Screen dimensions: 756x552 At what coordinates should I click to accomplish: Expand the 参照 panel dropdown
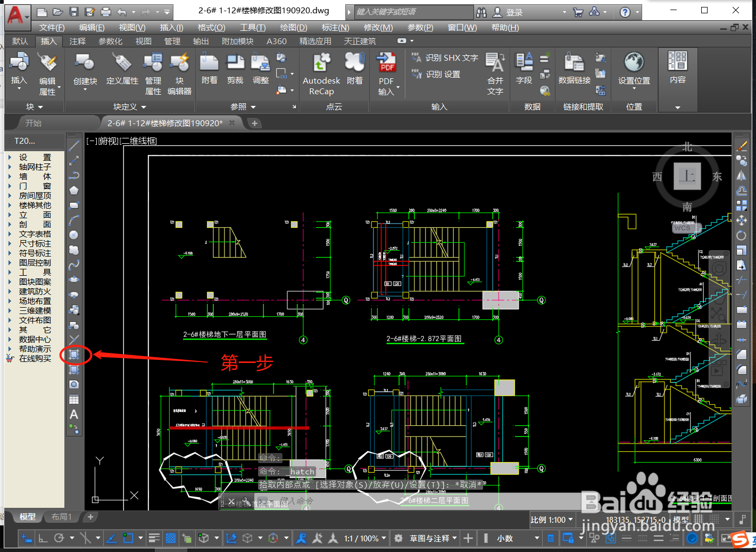coord(243,107)
